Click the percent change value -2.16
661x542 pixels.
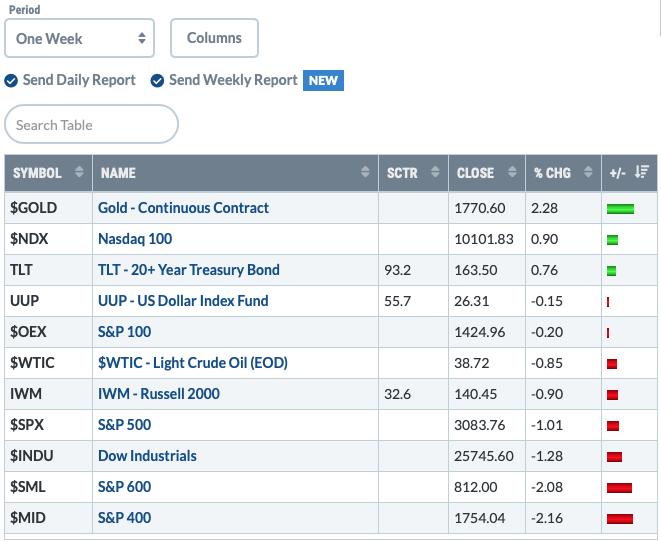point(547,518)
